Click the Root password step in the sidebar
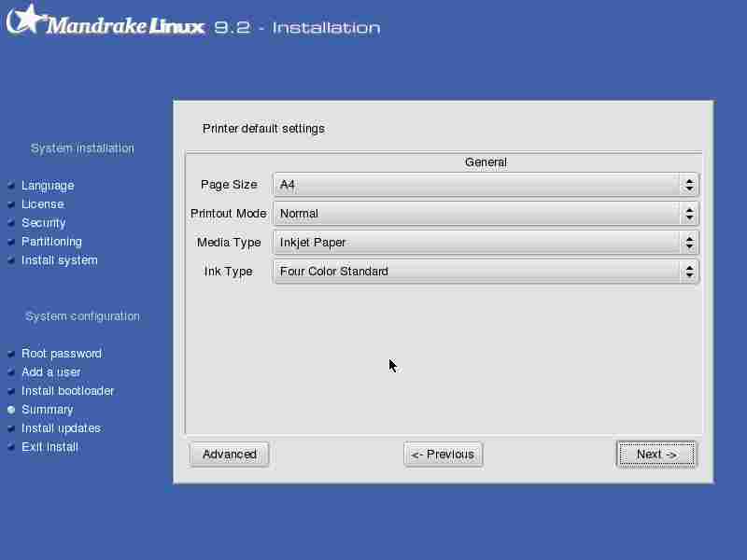Screen dimensions: 747x560 [62, 354]
